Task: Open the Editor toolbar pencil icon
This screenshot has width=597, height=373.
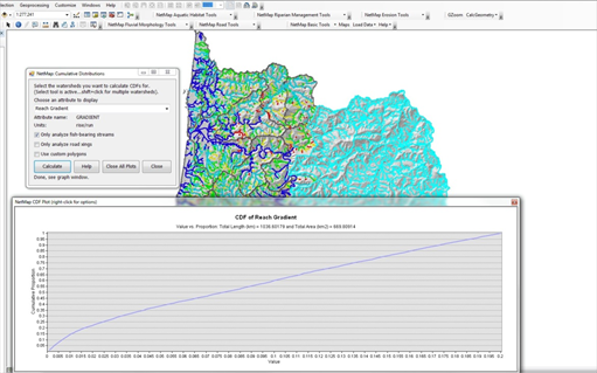Action: coord(77,15)
